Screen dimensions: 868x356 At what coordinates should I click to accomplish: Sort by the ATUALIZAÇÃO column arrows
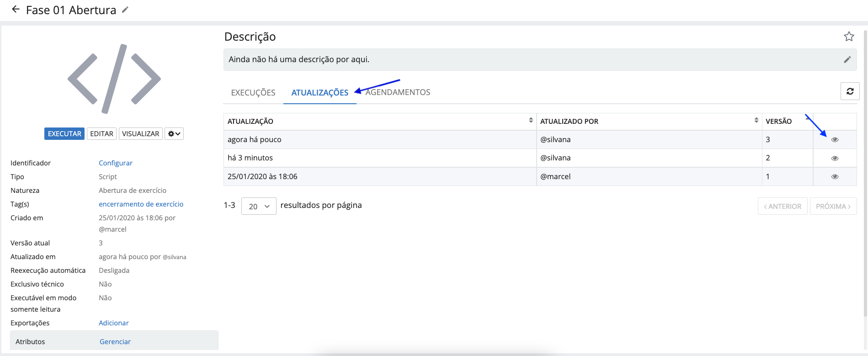pyautogui.click(x=531, y=120)
